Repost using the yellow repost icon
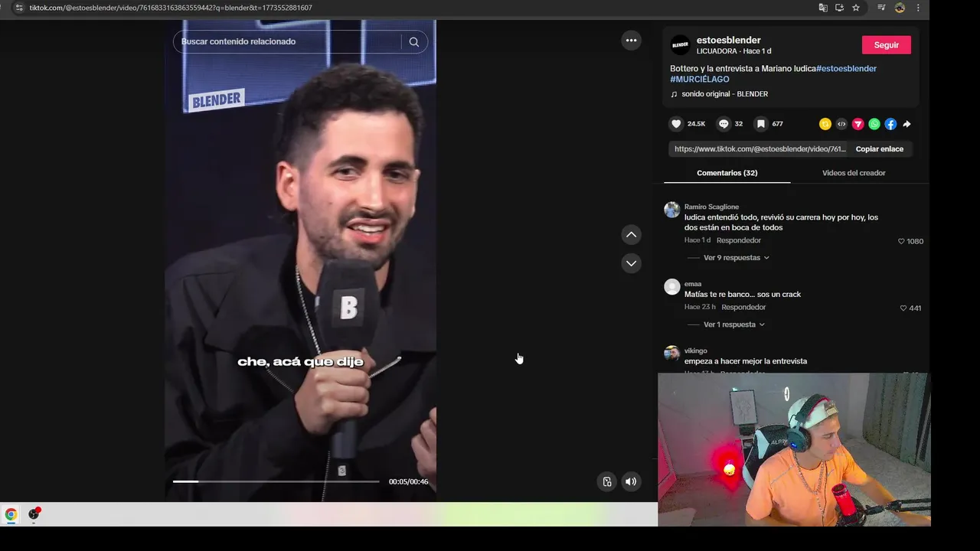 tap(825, 124)
